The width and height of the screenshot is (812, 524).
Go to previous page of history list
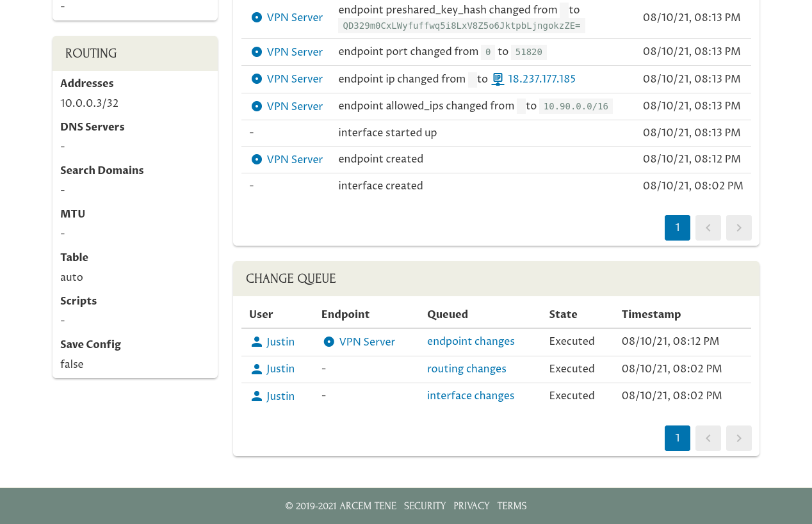click(708, 228)
